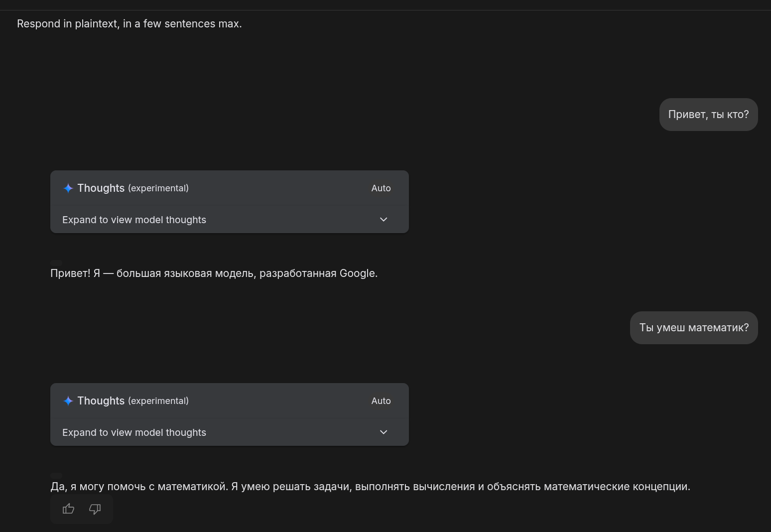Click the Auto label in the first Thoughts panel

point(381,188)
